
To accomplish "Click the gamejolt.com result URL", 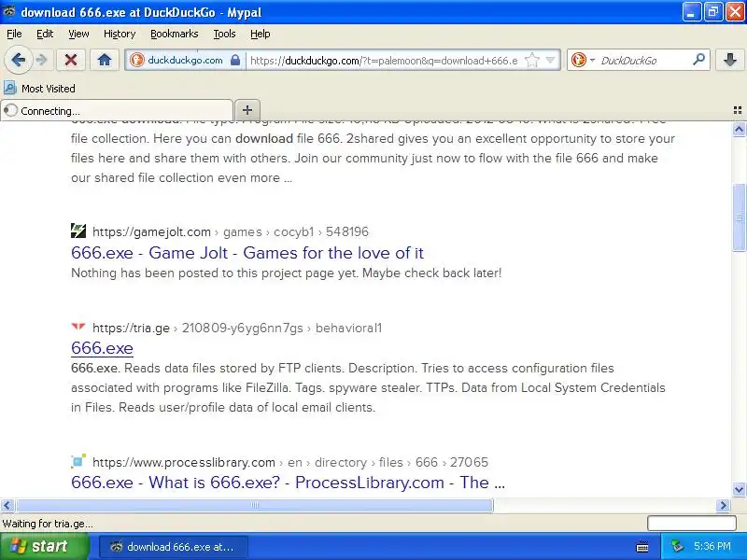I will 231,231.
